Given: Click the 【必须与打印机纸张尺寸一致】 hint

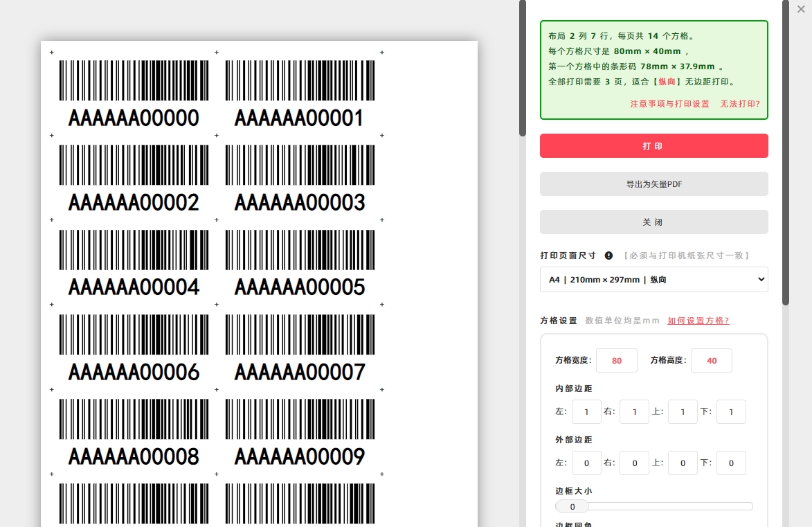Looking at the screenshot, I should coord(686,256).
